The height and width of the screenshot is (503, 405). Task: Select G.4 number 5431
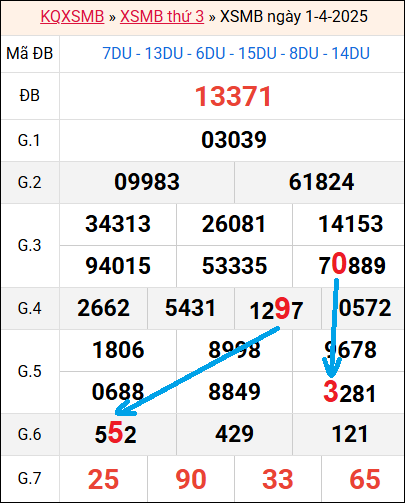(190, 308)
